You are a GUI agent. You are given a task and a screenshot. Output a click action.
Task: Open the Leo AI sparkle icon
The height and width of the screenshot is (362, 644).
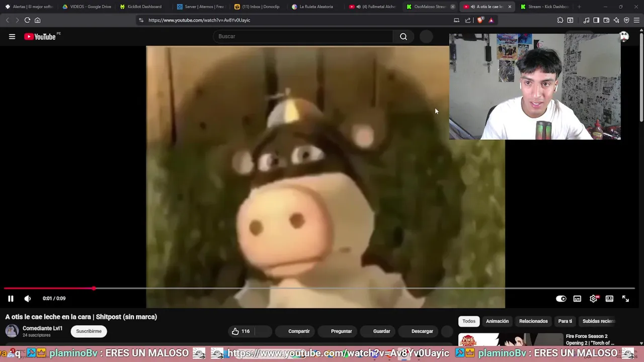(616, 20)
